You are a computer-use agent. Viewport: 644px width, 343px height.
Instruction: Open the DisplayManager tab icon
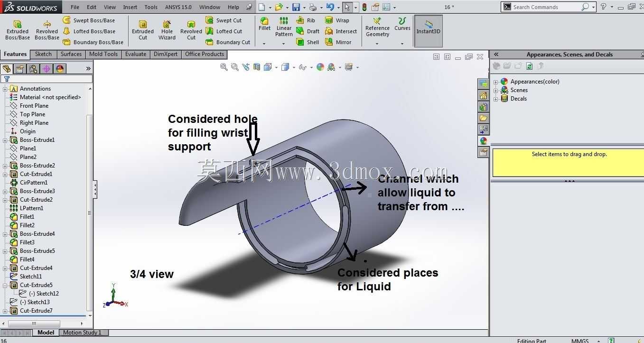click(60, 69)
